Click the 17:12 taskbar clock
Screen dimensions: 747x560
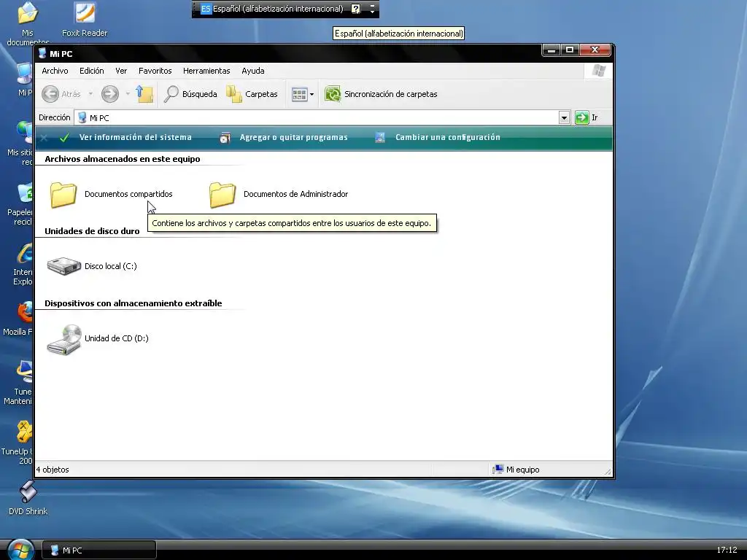[727, 550]
